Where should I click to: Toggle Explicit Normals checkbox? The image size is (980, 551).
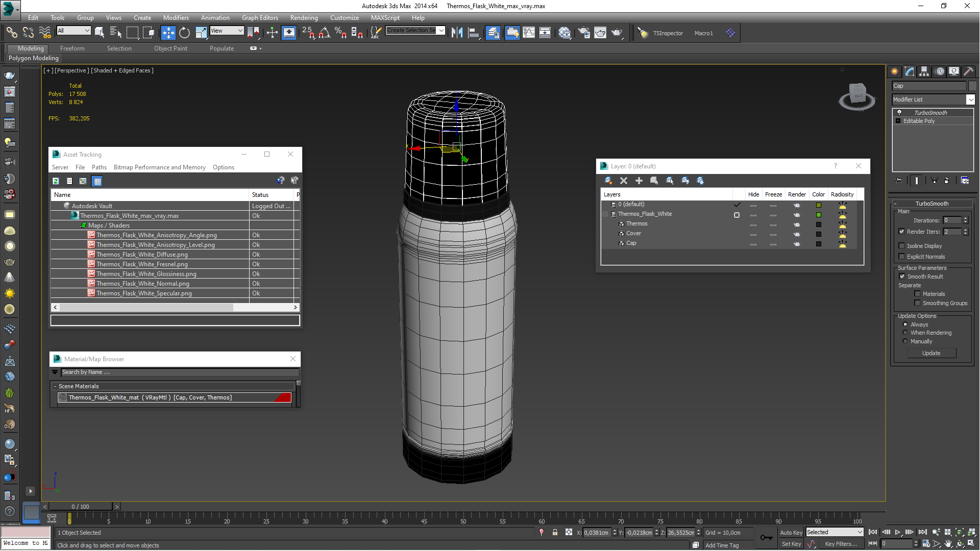[901, 257]
